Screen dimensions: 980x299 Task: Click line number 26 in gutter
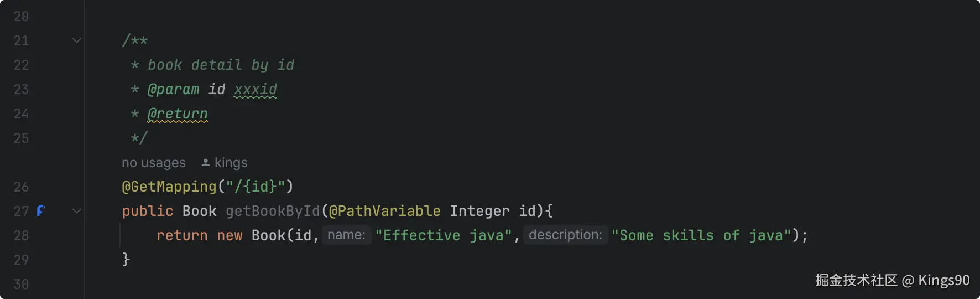[21, 187]
